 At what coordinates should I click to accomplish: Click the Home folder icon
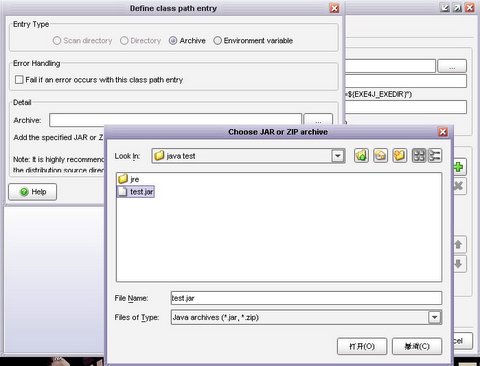coord(380,156)
